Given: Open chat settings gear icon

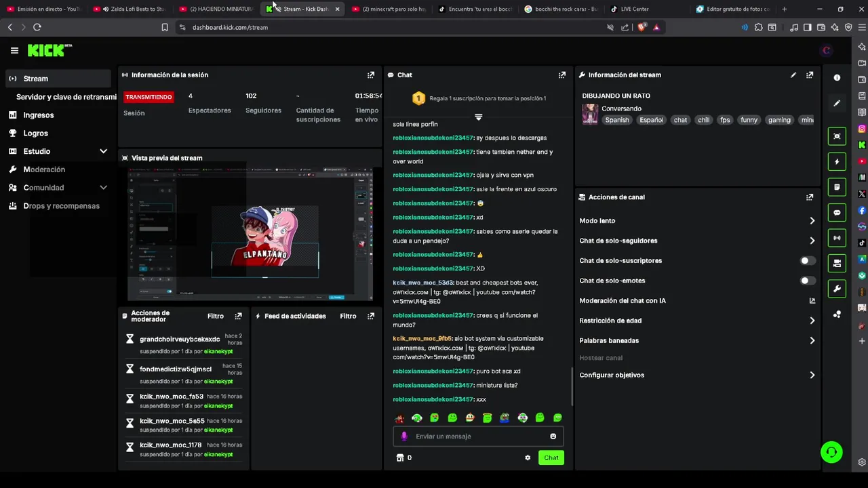Looking at the screenshot, I should point(528,457).
